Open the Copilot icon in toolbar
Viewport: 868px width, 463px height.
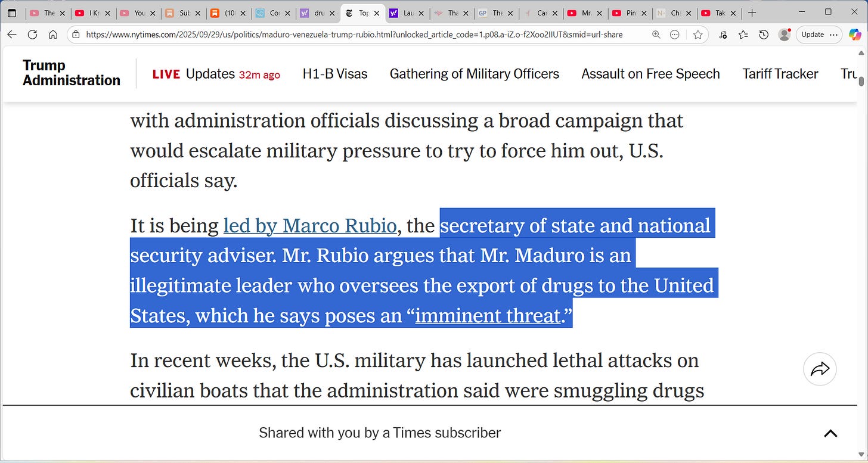click(x=855, y=35)
